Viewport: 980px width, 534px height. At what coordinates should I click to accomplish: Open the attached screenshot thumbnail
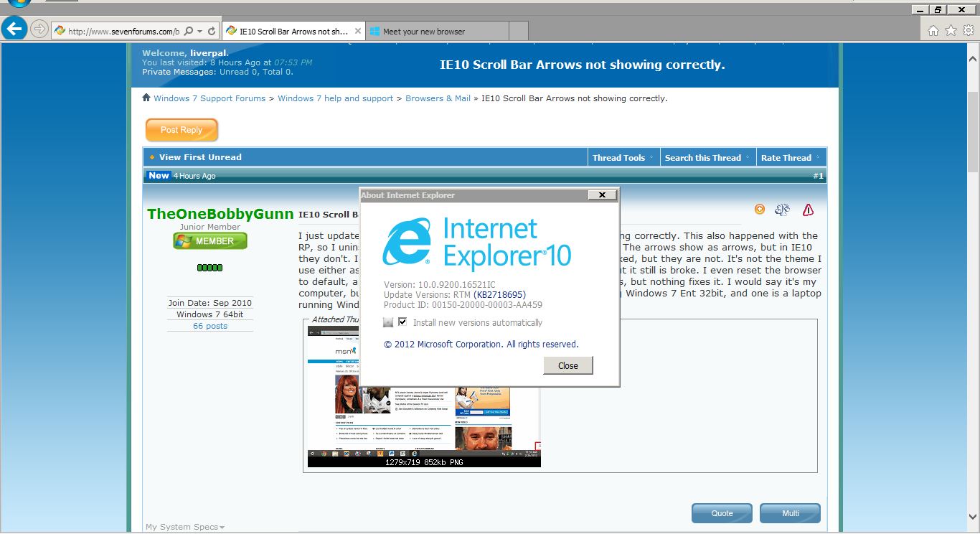424,396
